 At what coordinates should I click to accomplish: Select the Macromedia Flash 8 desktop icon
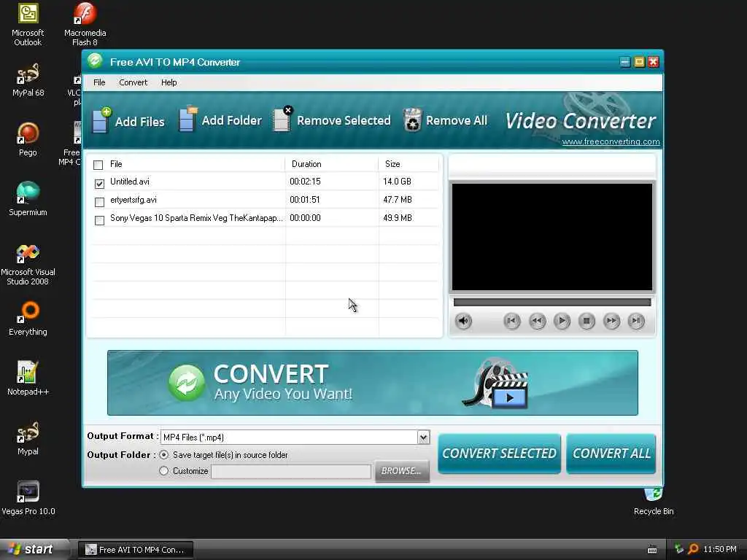(85, 25)
